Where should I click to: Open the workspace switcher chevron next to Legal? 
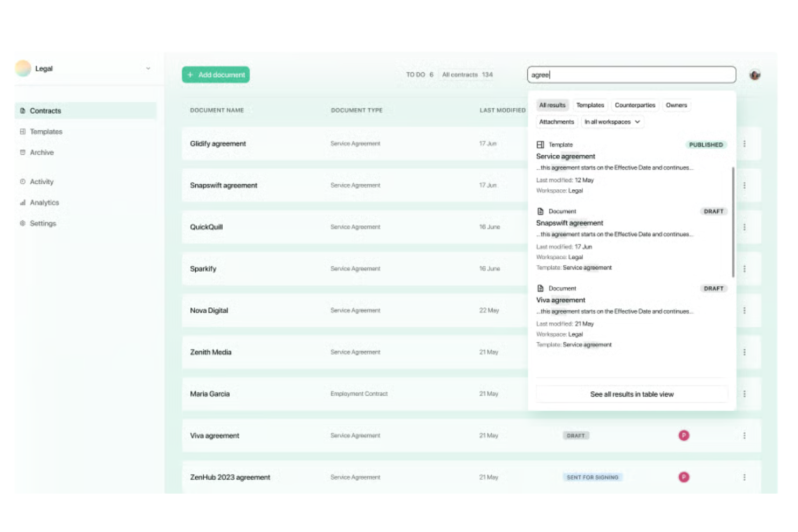point(149,68)
